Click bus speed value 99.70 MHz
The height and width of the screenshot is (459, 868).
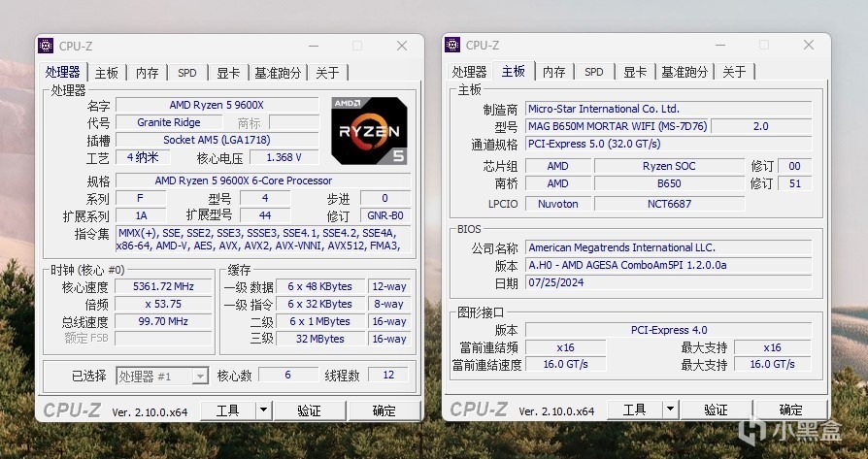[163, 321]
